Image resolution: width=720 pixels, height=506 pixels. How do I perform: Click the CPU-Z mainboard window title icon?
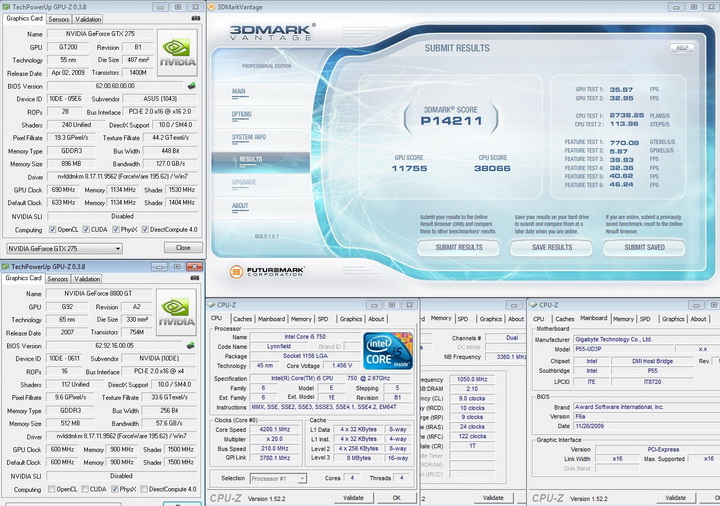tap(534, 305)
